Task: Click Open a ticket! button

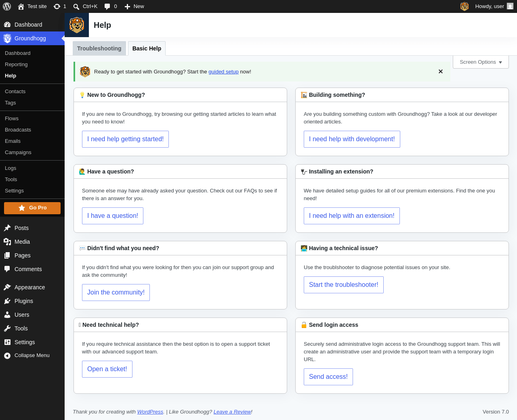Action: 107,369
